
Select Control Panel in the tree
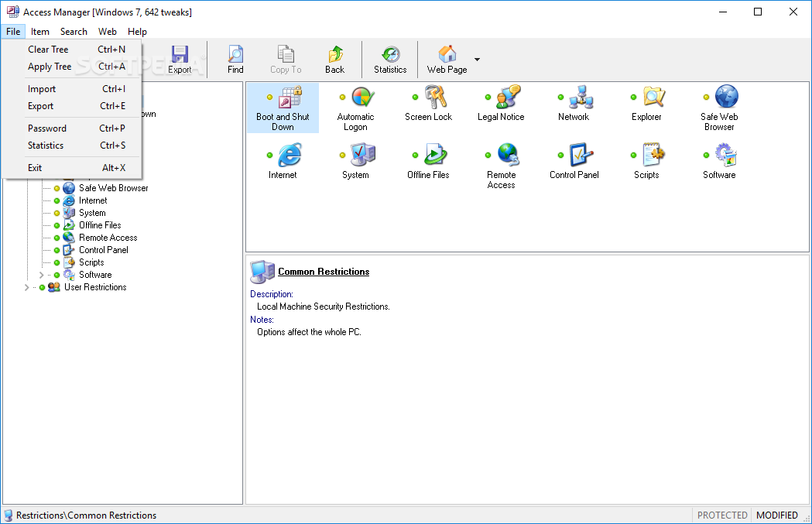click(x=104, y=250)
